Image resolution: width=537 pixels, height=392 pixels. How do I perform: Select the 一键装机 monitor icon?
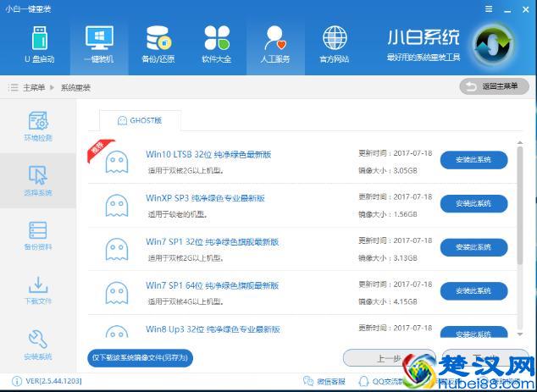(99, 37)
